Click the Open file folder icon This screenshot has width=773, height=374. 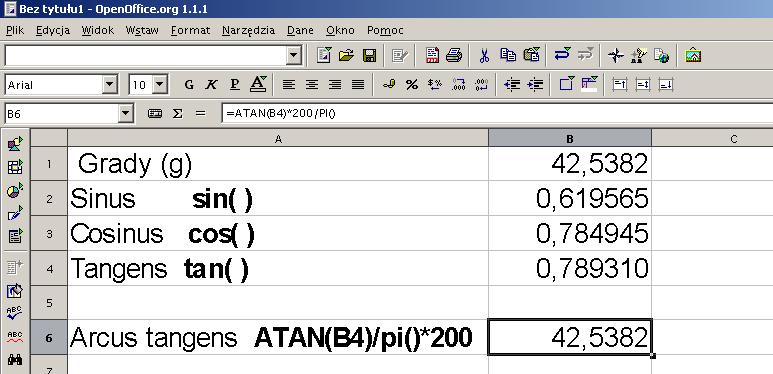(x=346, y=55)
